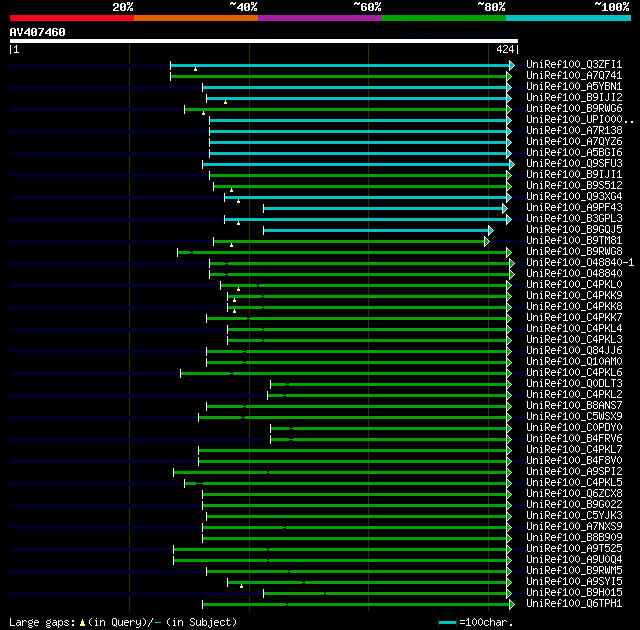Click the cyan =100char. scale bar
The width and height of the screenshot is (640, 630).
click(x=447, y=623)
